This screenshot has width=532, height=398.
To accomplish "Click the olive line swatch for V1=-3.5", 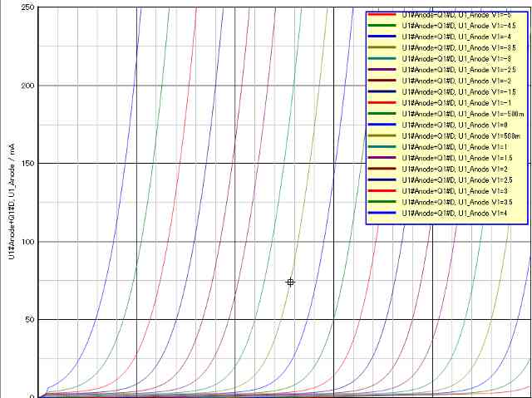I will click(382, 48).
